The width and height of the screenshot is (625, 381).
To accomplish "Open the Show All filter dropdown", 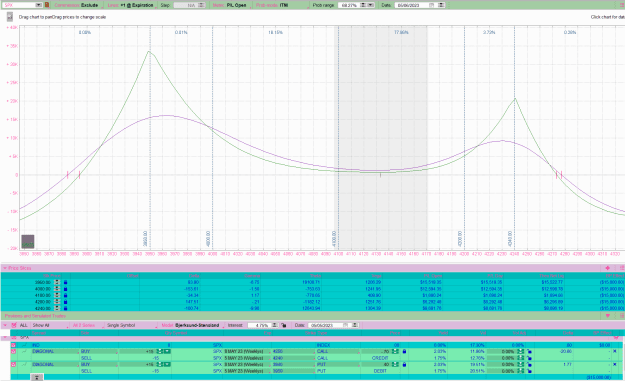I will [50, 325].
